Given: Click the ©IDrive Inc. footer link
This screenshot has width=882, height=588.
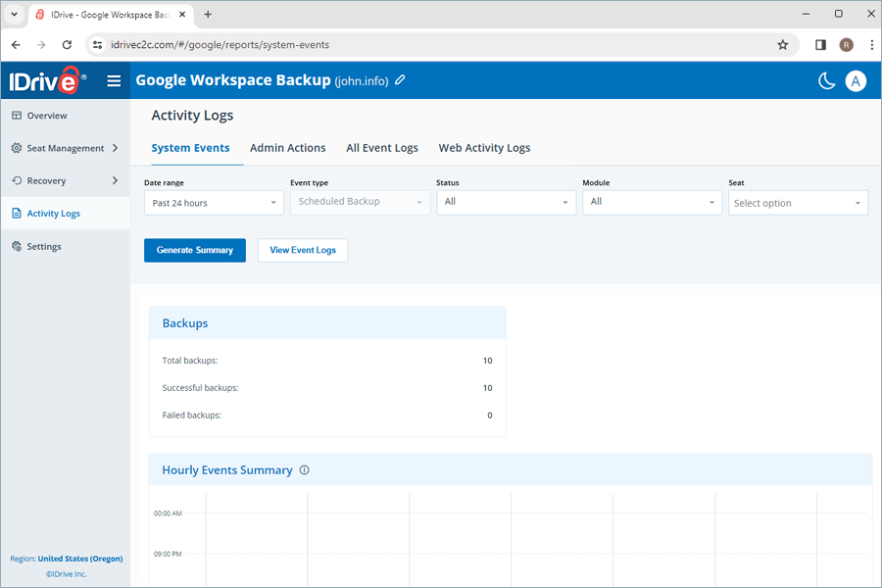Looking at the screenshot, I should point(67,574).
